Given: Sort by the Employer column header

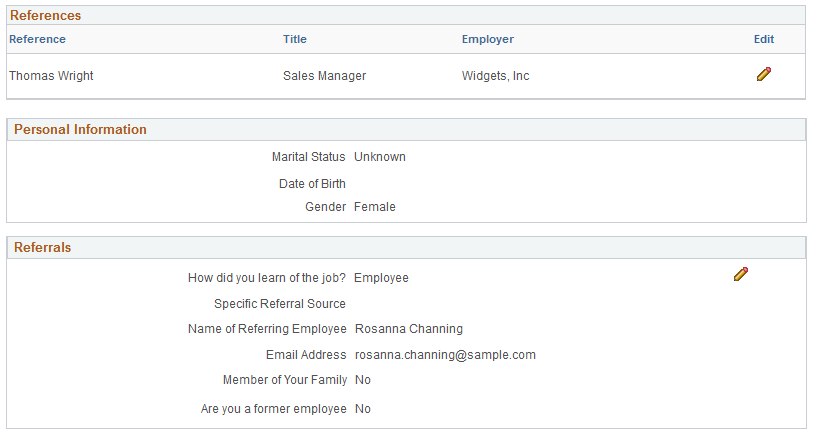Looking at the screenshot, I should point(488,39).
